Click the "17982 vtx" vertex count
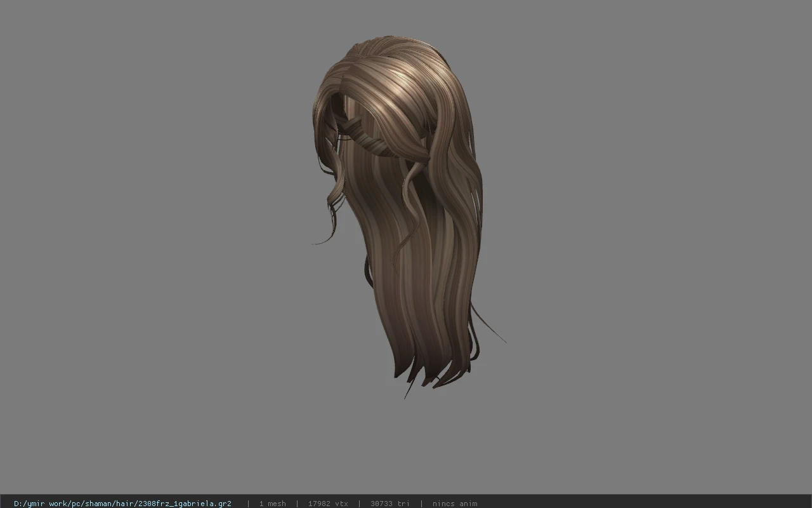This screenshot has height=508, width=812. 328,504
